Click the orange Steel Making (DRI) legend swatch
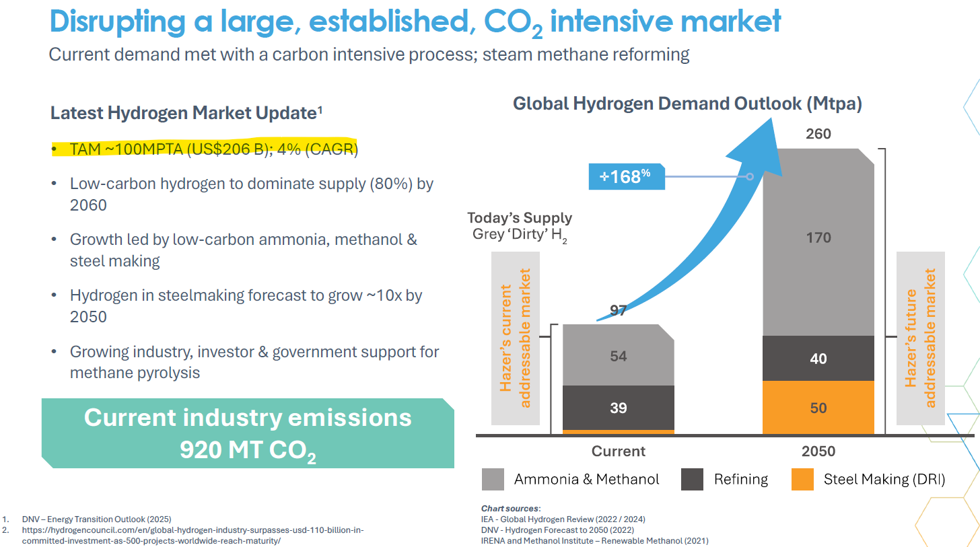Image resolution: width=980 pixels, height=547 pixels. [x=801, y=479]
